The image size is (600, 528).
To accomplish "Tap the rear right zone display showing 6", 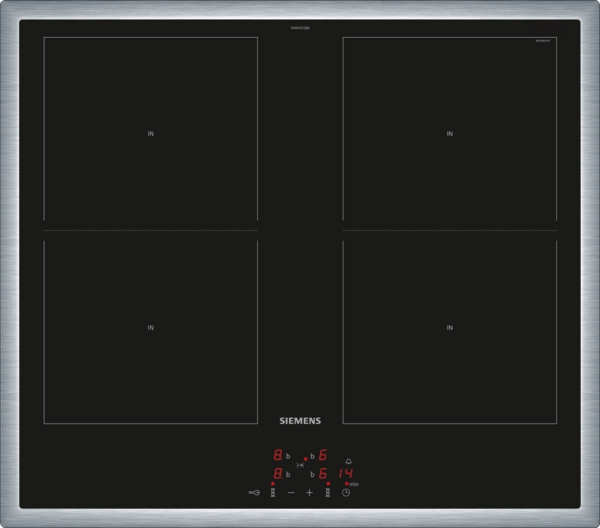I will (x=323, y=455).
